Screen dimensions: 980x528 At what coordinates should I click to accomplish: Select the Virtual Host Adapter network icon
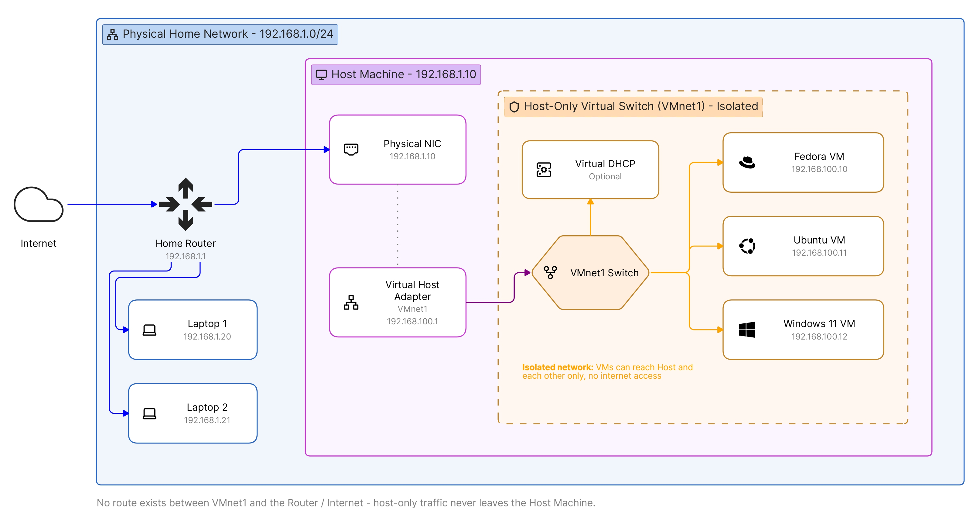tap(351, 302)
